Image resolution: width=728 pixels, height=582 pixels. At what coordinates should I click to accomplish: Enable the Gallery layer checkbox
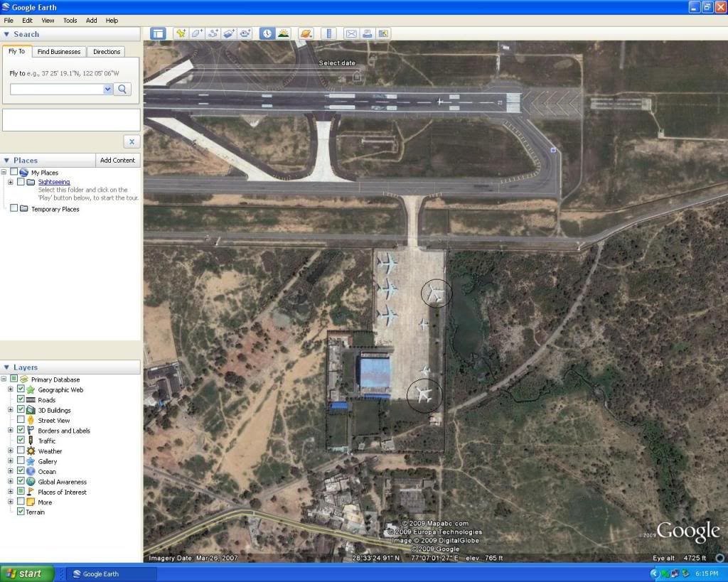pyautogui.click(x=21, y=461)
